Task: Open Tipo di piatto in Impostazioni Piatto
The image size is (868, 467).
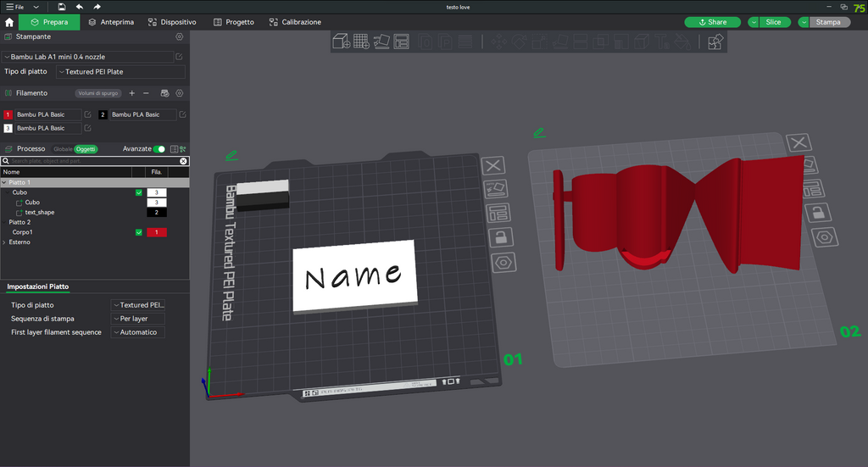Action: (138, 305)
